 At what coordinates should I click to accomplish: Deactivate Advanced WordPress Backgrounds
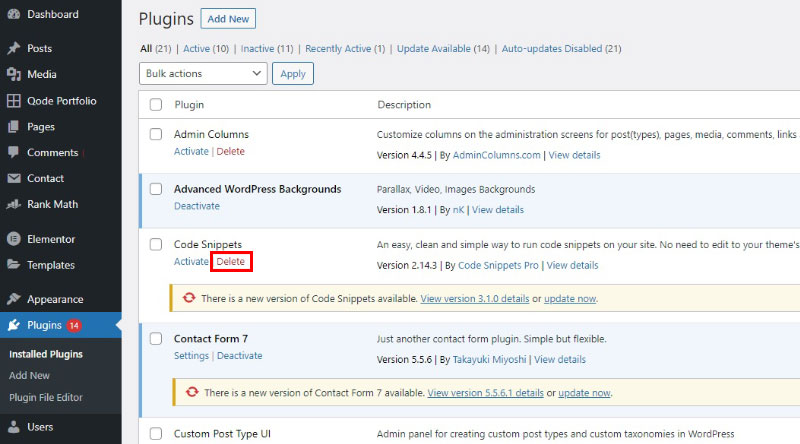197,206
